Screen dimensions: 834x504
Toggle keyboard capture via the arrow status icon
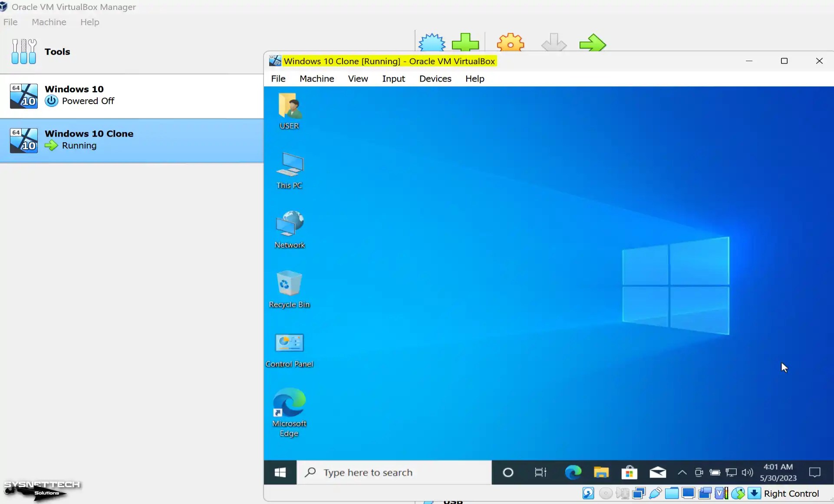(x=755, y=493)
